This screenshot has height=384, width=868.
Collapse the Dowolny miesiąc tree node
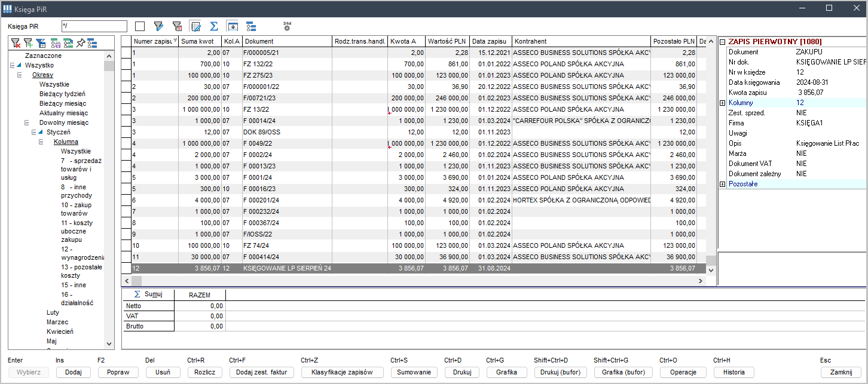point(26,122)
